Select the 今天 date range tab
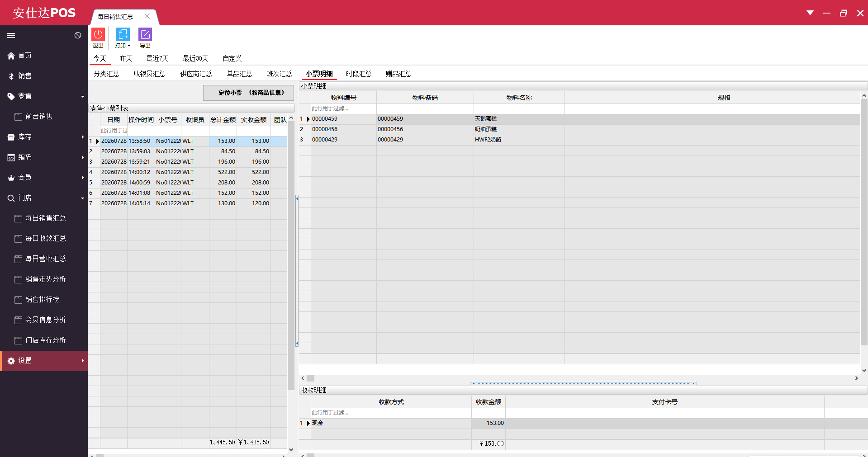868x457 pixels. 100,58
